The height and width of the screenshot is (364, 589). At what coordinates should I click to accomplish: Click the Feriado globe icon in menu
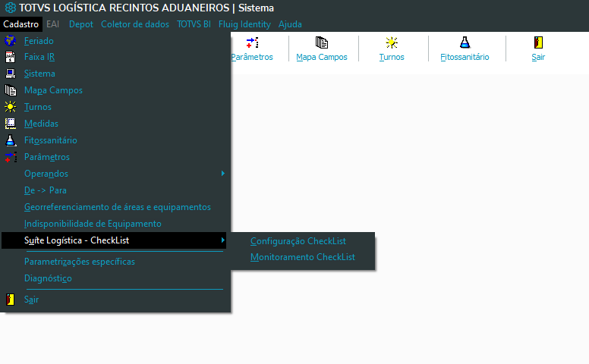pyautogui.click(x=11, y=40)
